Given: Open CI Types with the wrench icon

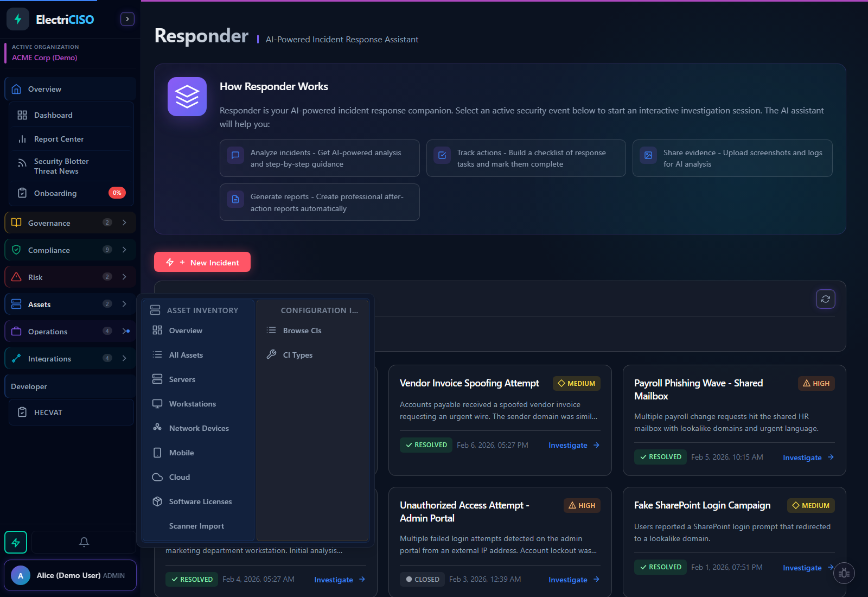Looking at the screenshot, I should pyautogui.click(x=297, y=354).
